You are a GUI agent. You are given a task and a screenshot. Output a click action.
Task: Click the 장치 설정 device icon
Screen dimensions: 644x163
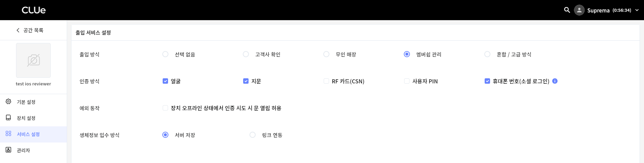8,118
